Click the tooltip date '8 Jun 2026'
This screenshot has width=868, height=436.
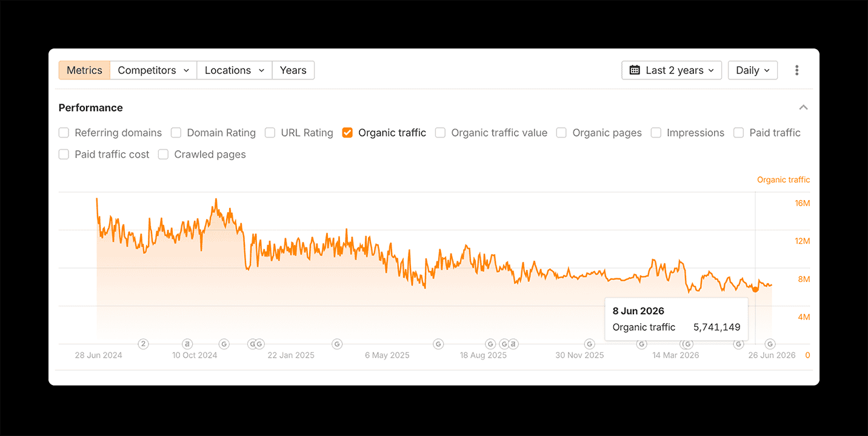pos(638,311)
